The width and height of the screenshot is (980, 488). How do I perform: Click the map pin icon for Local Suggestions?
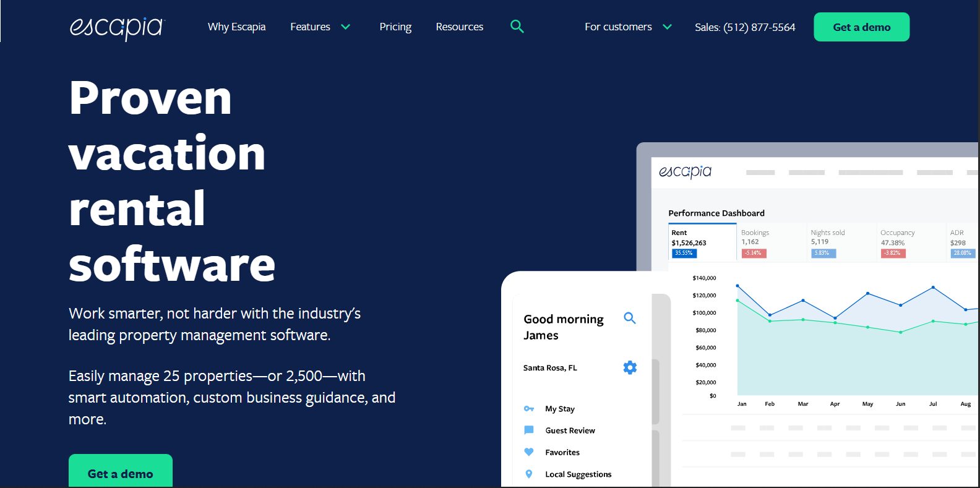529,474
